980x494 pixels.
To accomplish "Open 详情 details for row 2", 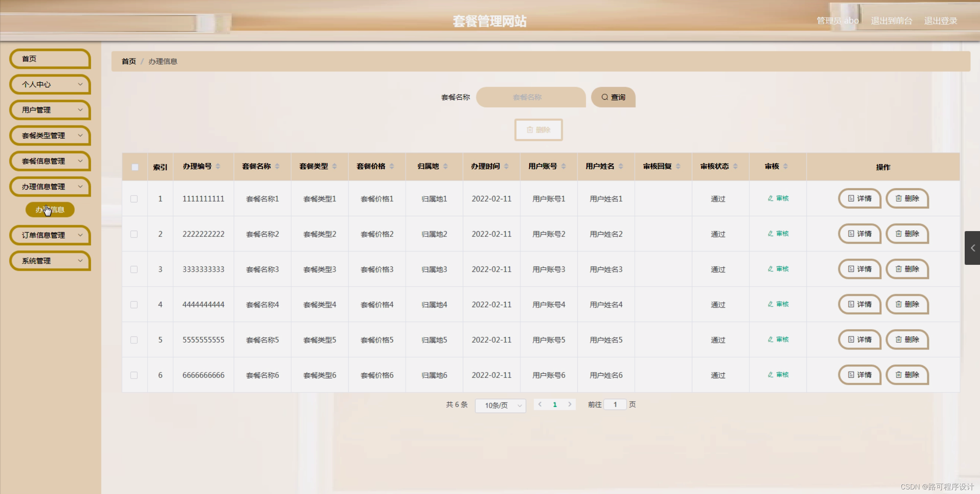I will 859,234.
